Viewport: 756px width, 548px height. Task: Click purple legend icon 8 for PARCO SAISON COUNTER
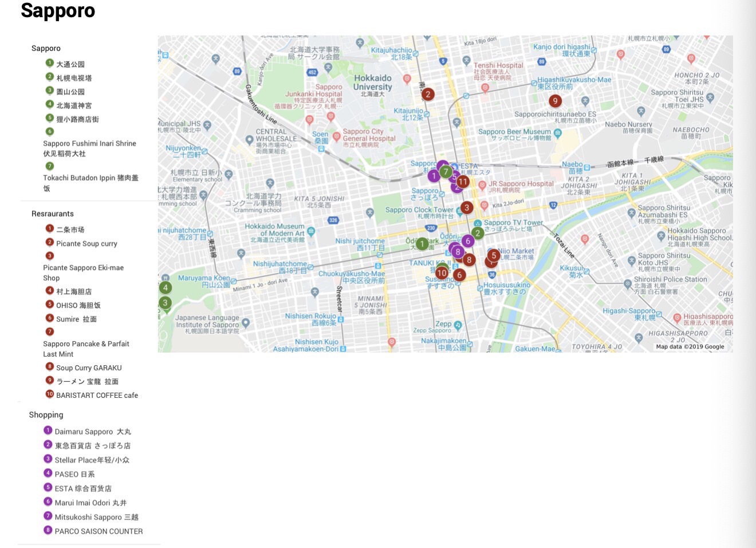[x=48, y=530]
